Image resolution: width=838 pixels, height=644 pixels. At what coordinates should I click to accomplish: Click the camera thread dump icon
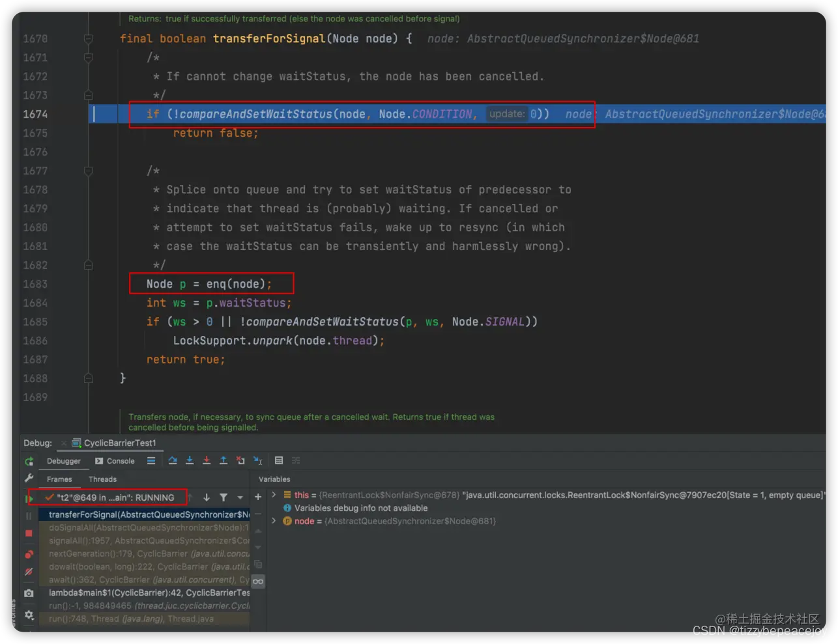point(29,593)
